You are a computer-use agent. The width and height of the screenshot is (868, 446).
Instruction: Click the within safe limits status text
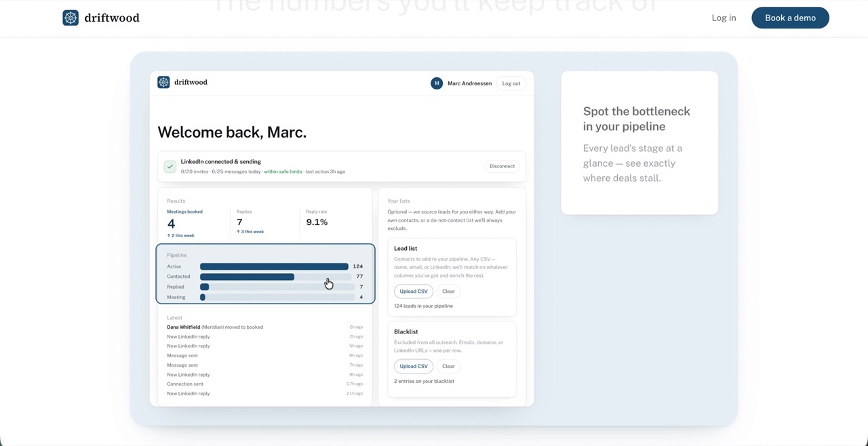pyautogui.click(x=283, y=172)
